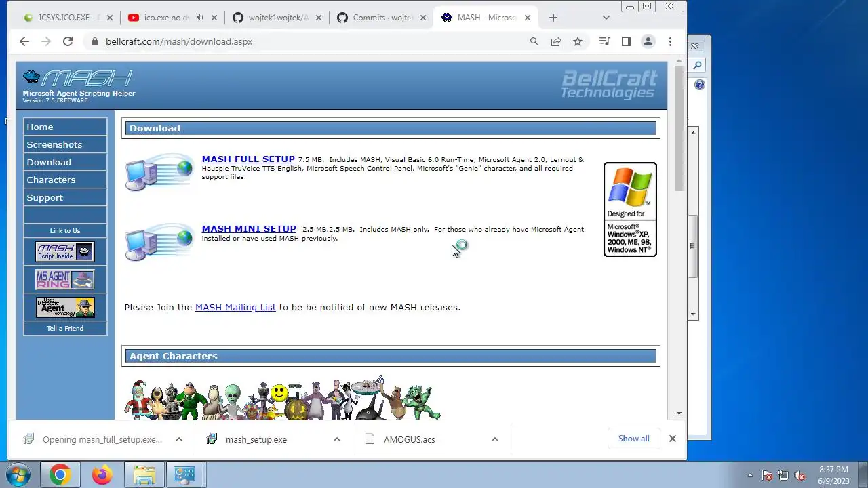
Task: Click the share page icon
Action: tap(556, 41)
